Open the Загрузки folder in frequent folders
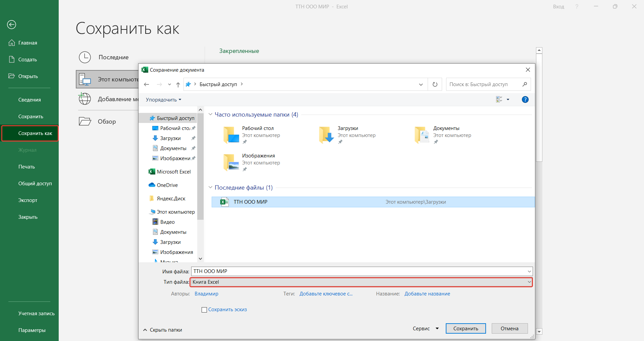This screenshot has height=341, width=644. coord(326,135)
